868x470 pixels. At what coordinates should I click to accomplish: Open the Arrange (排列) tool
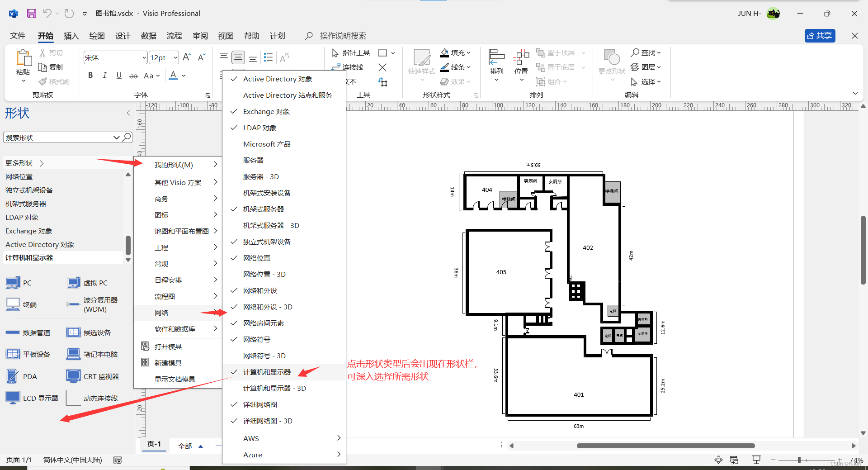pyautogui.click(x=496, y=66)
